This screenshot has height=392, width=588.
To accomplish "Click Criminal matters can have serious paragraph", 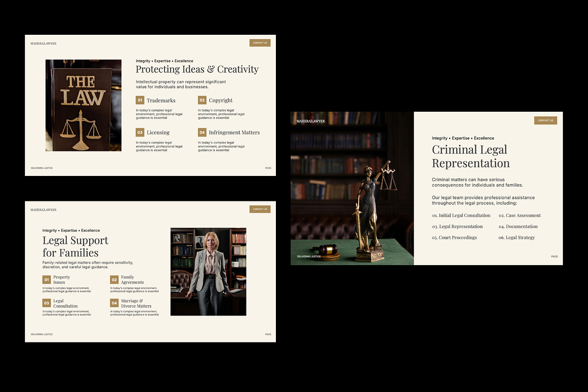I will point(477,182).
